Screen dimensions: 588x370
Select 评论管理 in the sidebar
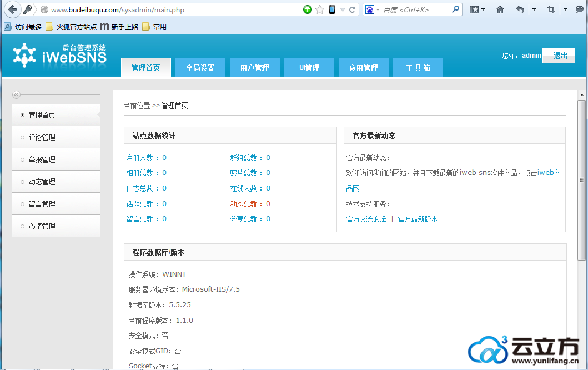(56, 137)
